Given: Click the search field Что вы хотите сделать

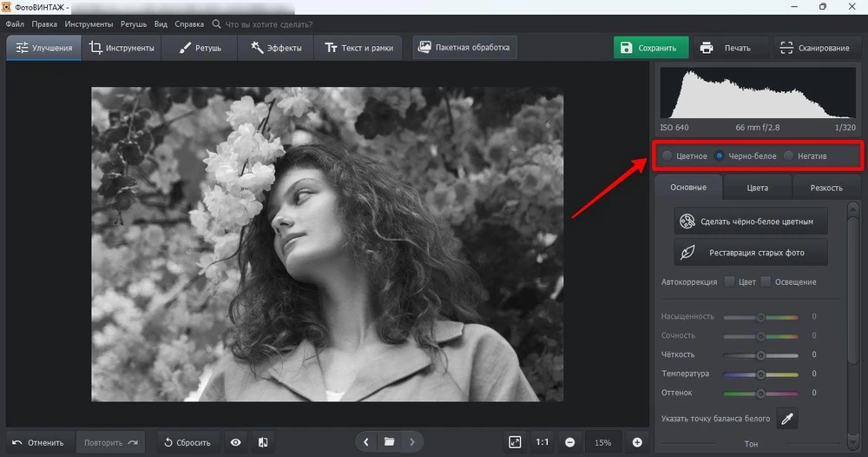Looking at the screenshot, I should pyautogui.click(x=269, y=24).
